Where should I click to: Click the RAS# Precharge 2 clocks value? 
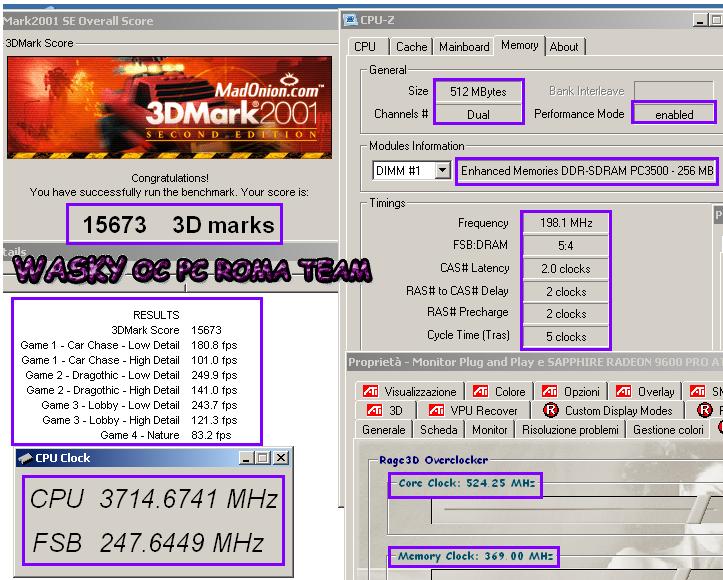(x=566, y=314)
